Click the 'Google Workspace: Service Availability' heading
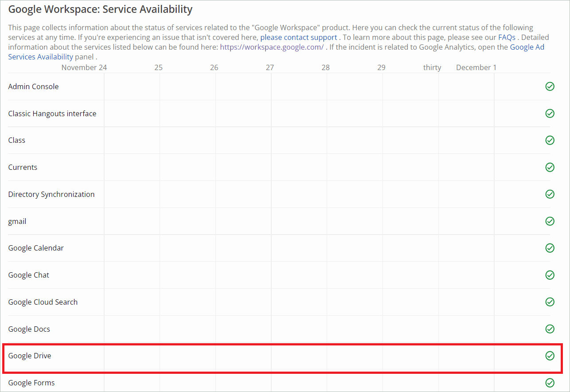570x392 pixels. pos(101,9)
